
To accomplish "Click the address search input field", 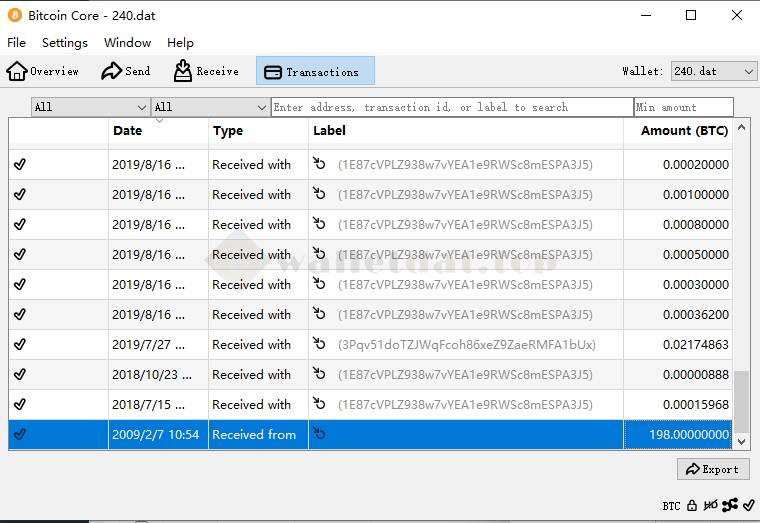I will (451, 107).
